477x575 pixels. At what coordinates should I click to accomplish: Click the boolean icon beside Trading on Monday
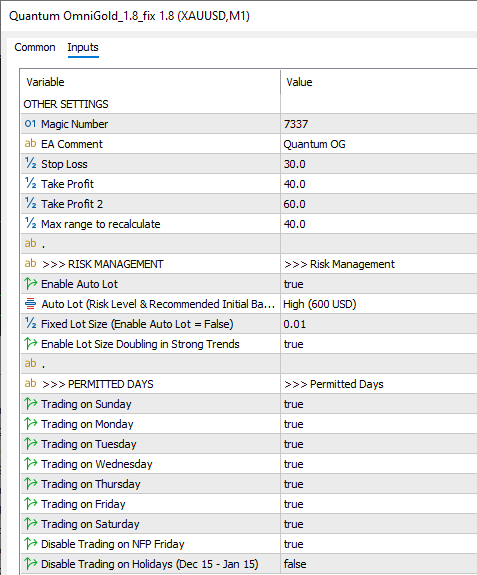(30, 424)
